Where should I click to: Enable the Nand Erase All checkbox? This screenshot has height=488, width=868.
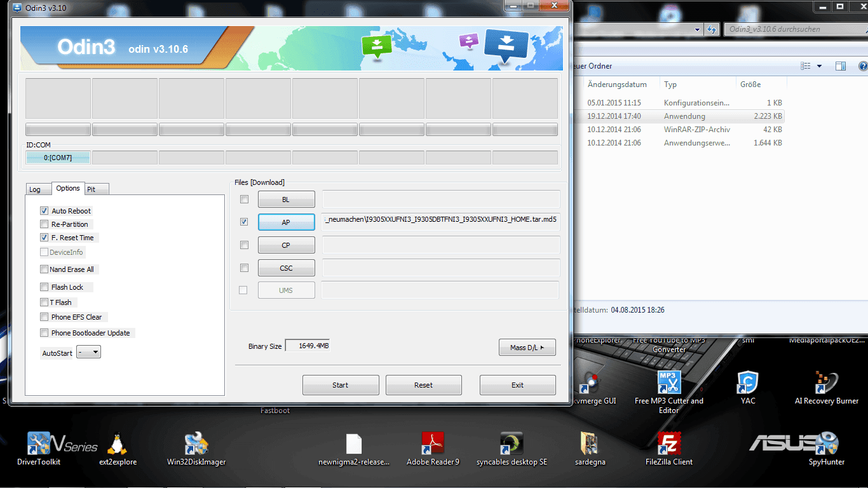point(44,269)
